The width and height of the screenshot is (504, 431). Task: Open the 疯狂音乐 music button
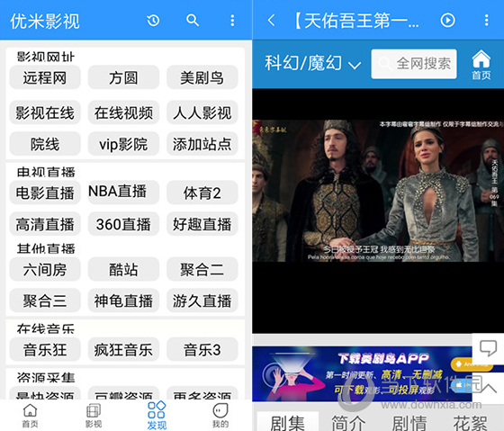(123, 349)
